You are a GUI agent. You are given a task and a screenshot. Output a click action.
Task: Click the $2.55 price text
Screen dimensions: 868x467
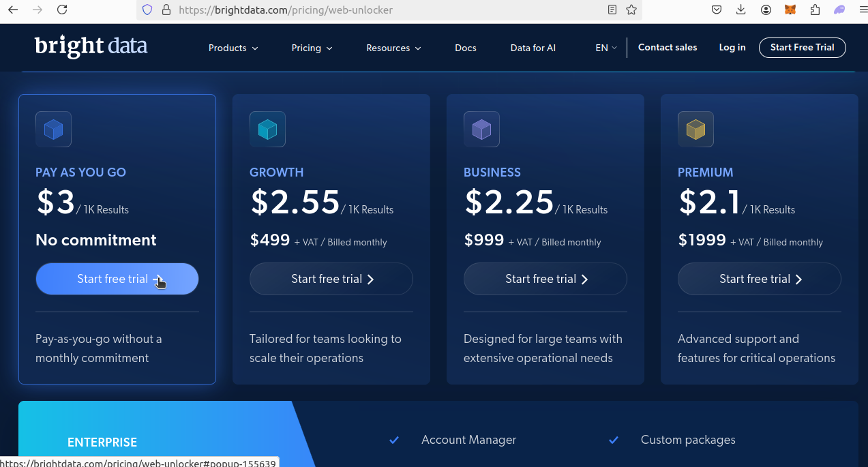(x=295, y=202)
